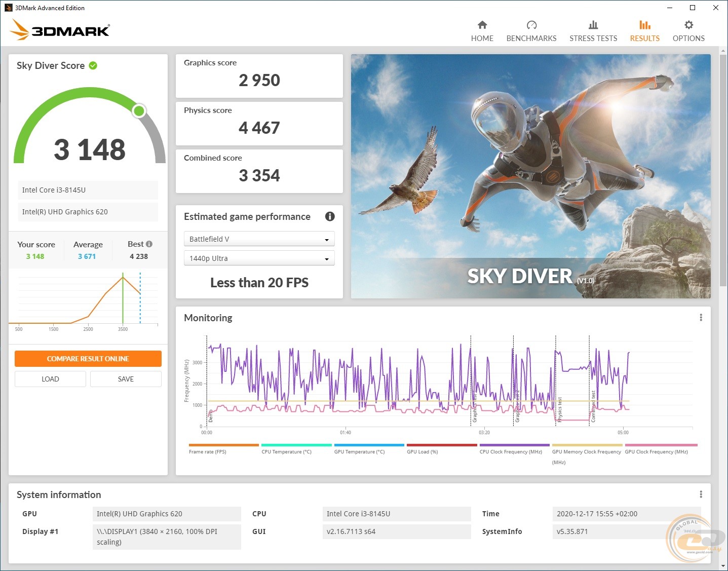Open the Benchmarks gauge icon
This screenshot has width=728, height=571.
[x=531, y=25]
